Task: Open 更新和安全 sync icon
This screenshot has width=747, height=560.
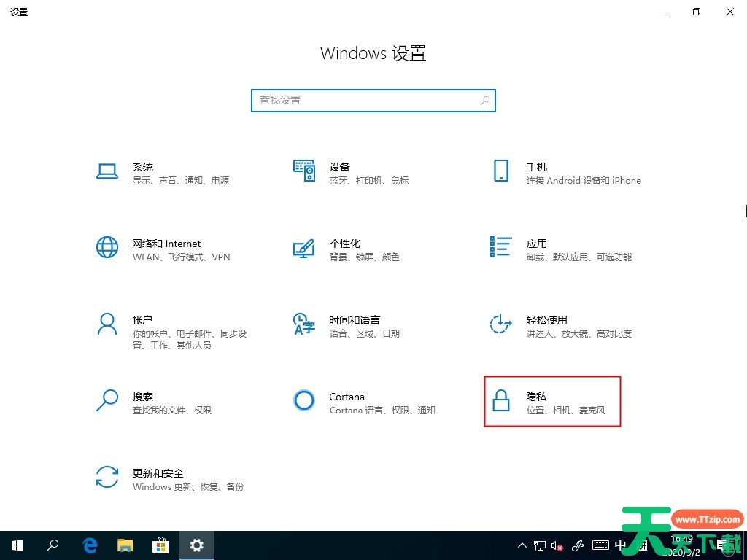Action: 107,477
